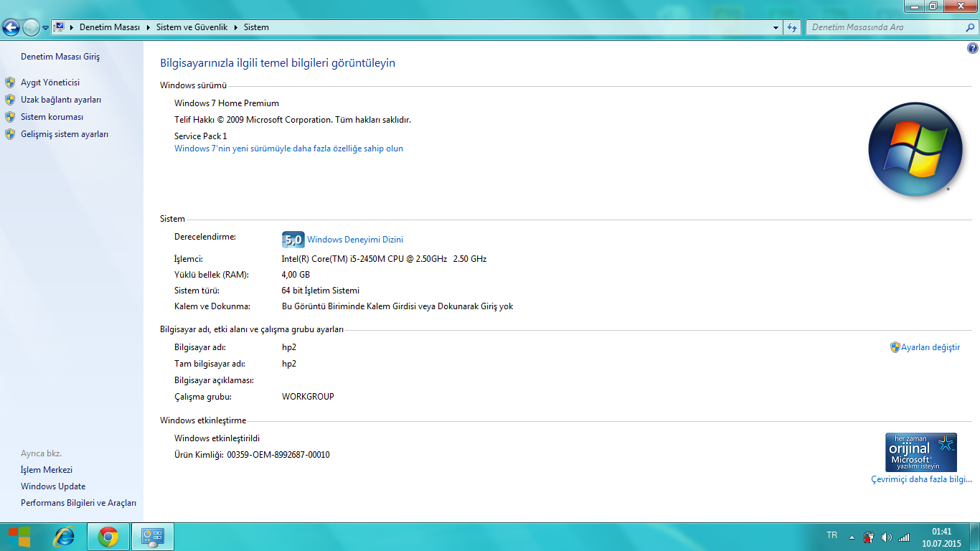Click Denetim Masası breadcrumb item
The image size is (980, 551).
click(x=109, y=27)
